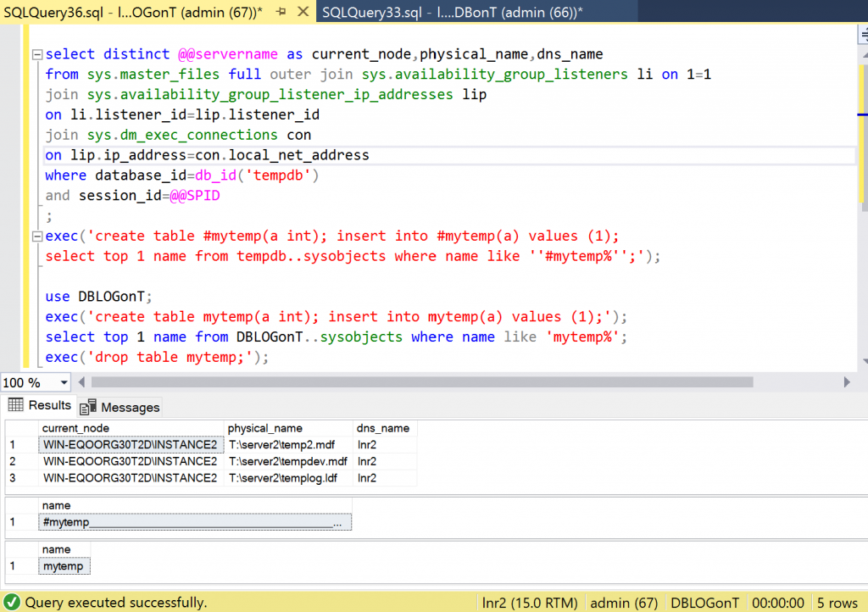Close the SQLQuery36.sql tab
868x612 pixels.
pos(303,12)
